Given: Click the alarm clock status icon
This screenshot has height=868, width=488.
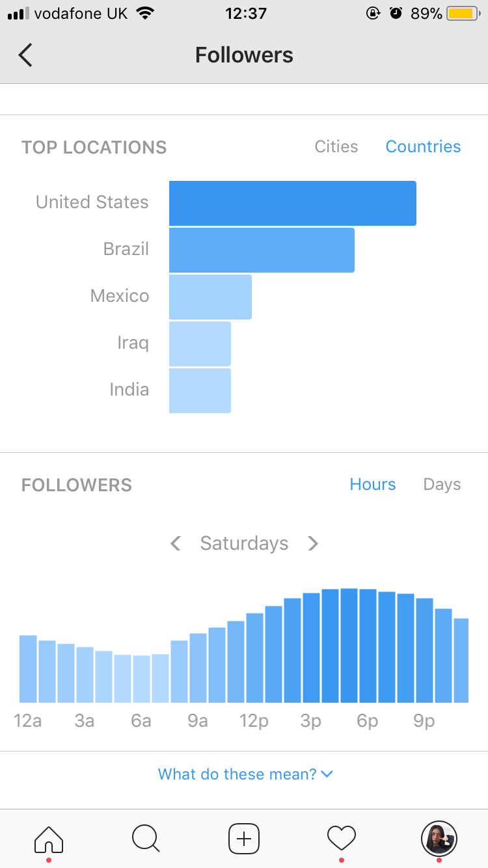Looking at the screenshot, I should coord(396,13).
